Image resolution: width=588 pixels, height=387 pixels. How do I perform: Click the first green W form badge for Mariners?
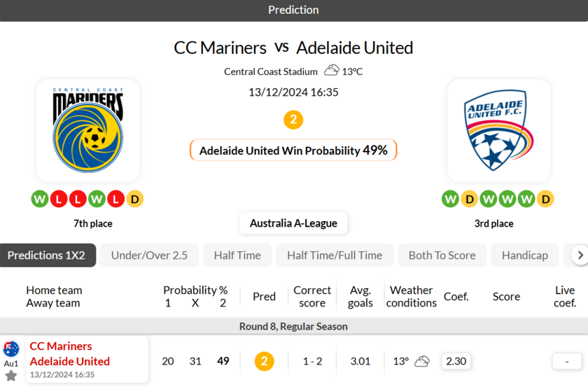pos(40,199)
